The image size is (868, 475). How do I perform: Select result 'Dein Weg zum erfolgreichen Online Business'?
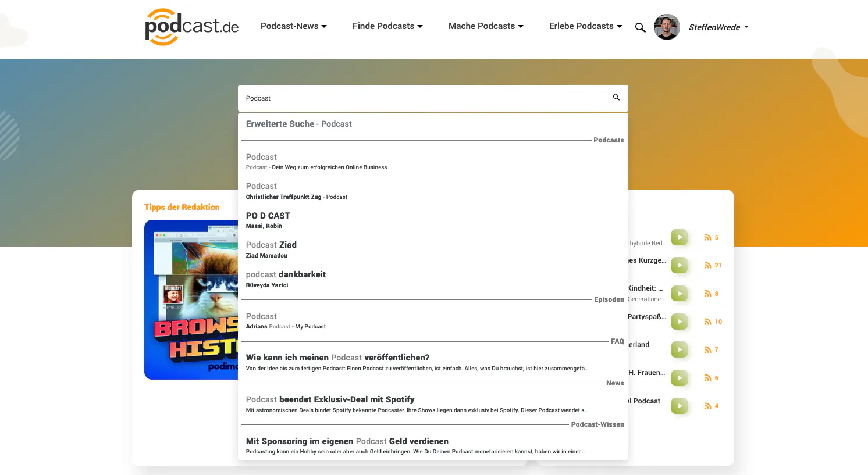(433, 162)
